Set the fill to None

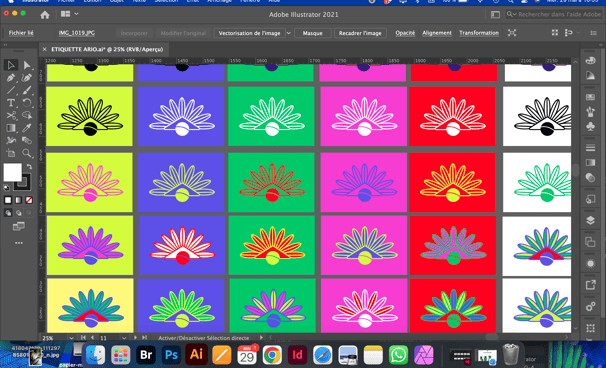pos(29,200)
